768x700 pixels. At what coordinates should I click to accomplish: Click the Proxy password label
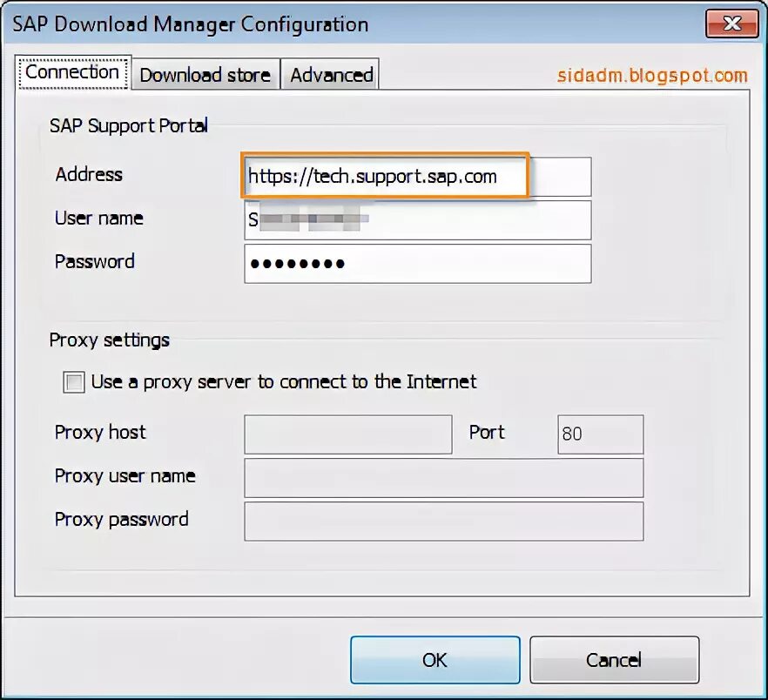click(x=122, y=519)
